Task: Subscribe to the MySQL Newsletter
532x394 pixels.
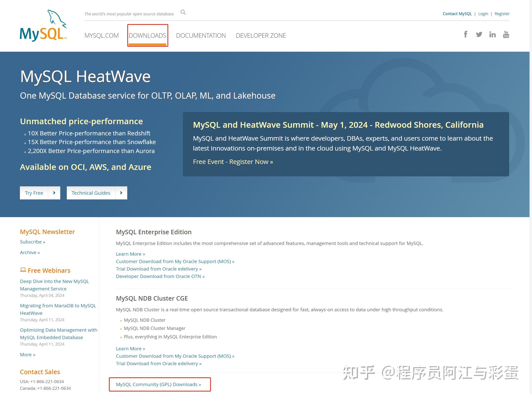Action: pos(32,242)
